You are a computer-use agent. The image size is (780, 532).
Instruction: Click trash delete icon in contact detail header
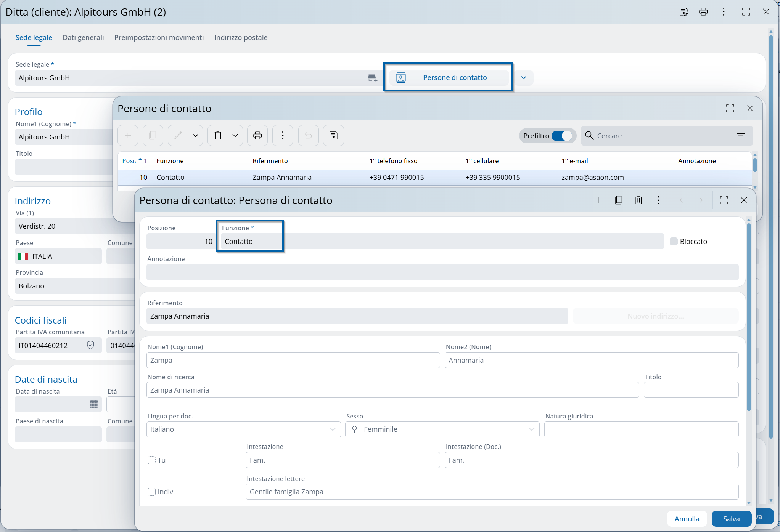638,200
